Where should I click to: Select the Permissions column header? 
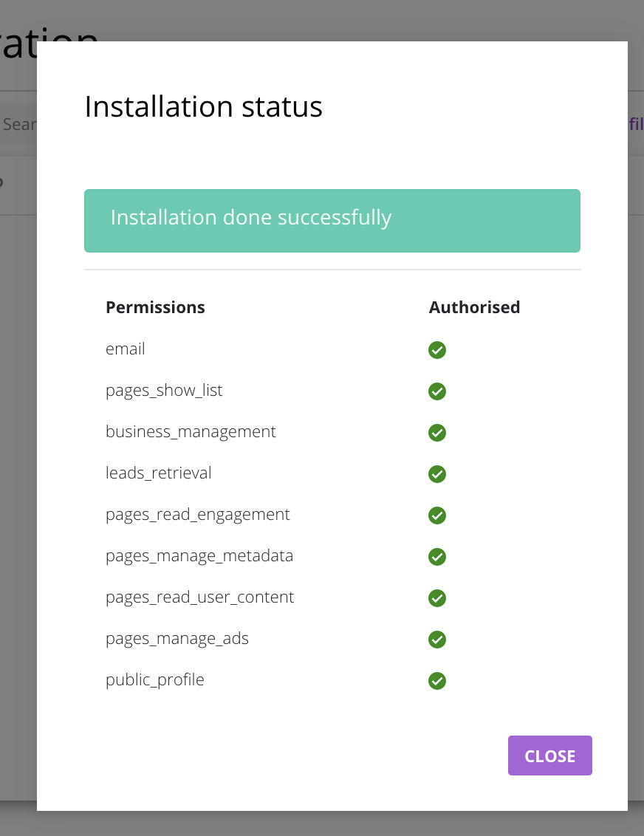tap(155, 307)
